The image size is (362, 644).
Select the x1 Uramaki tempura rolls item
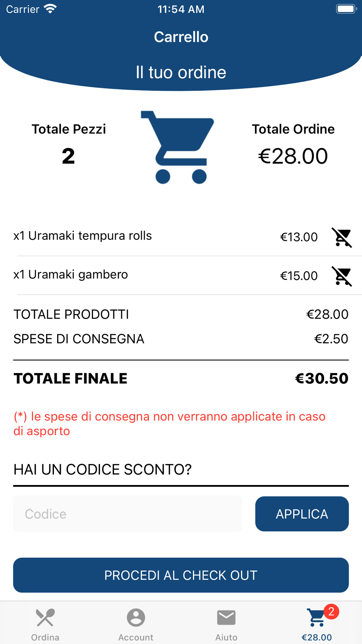tap(83, 236)
